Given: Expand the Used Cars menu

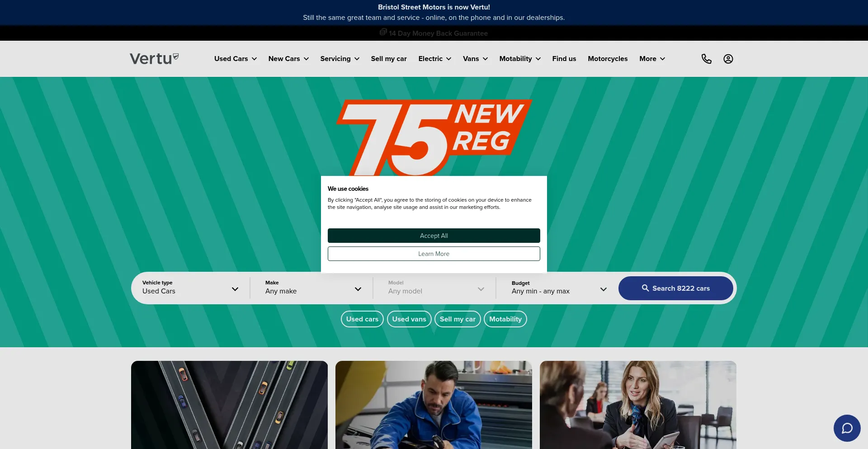Looking at the screenshot, I should point(236,59).
